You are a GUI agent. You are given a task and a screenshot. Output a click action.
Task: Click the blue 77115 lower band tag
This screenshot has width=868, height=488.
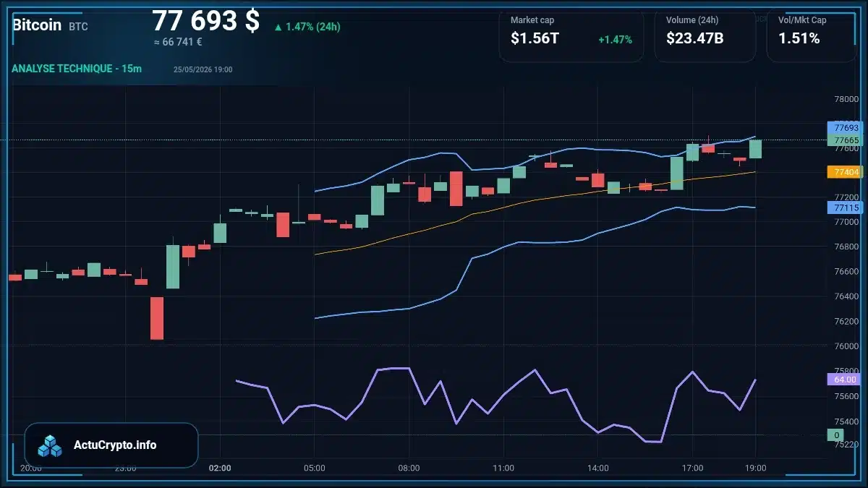coord(846,207)
